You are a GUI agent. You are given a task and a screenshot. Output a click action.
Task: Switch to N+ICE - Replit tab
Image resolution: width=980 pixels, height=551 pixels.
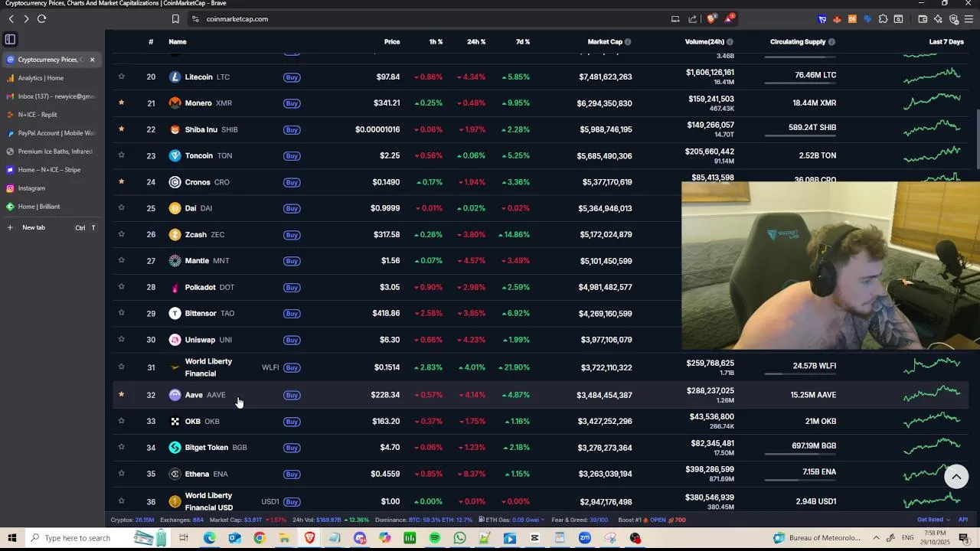click(52, 115)
